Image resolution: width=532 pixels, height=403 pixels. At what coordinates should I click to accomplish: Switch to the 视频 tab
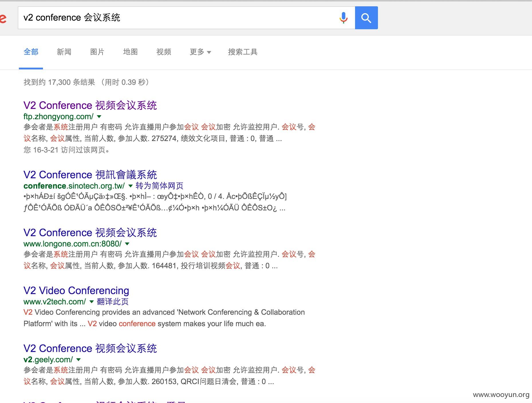pos(163,52)
